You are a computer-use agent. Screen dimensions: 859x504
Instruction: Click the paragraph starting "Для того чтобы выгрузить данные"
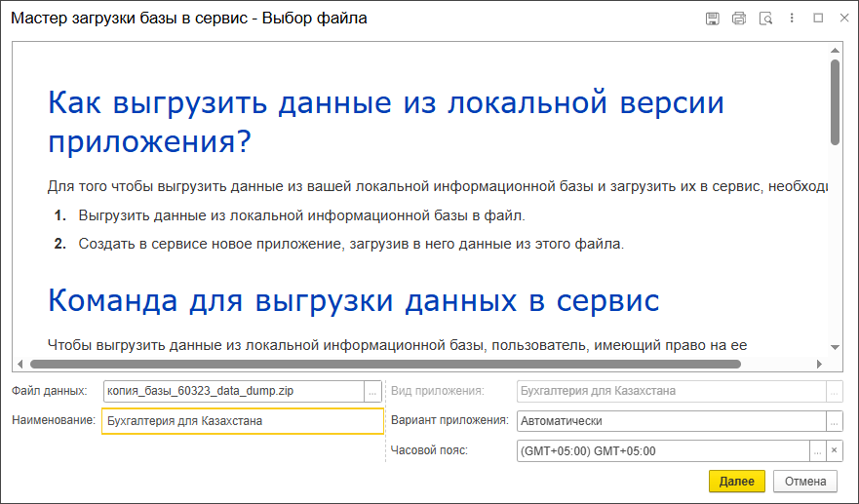(x=438, y=187)
